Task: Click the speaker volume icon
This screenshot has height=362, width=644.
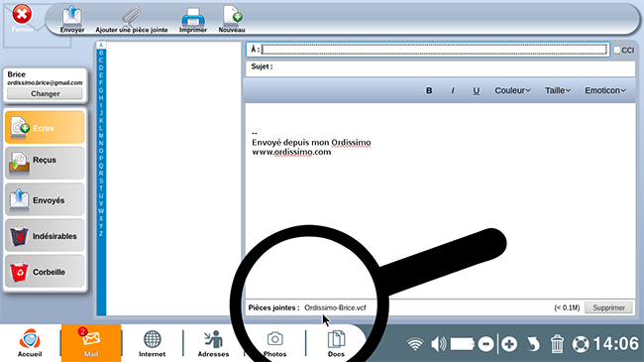Action: tap(438, 344)
